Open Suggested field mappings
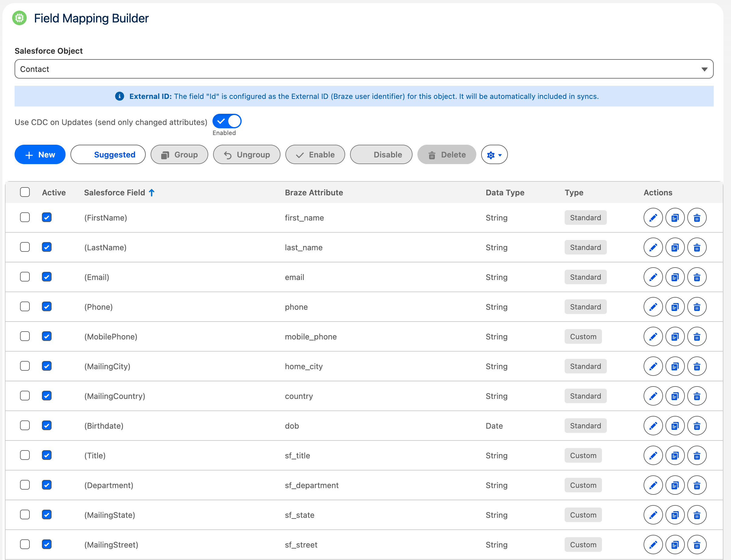The image size is (731, 560). tap(108, 154)
